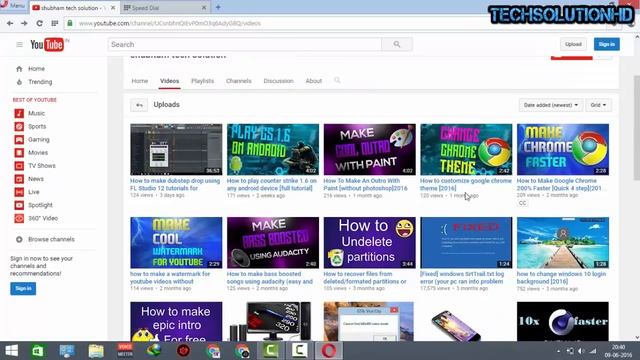640x360 pixels.
Task: Click the Upload button
Action: (x=573, y=44)
